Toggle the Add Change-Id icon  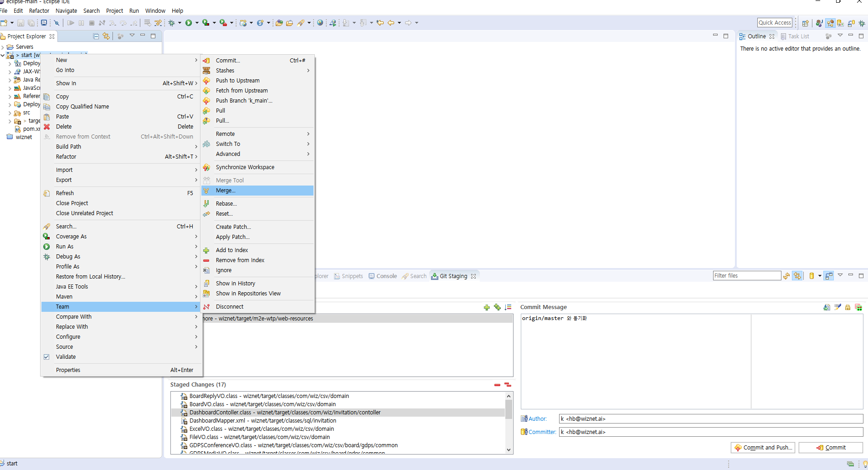coord(858,307)
